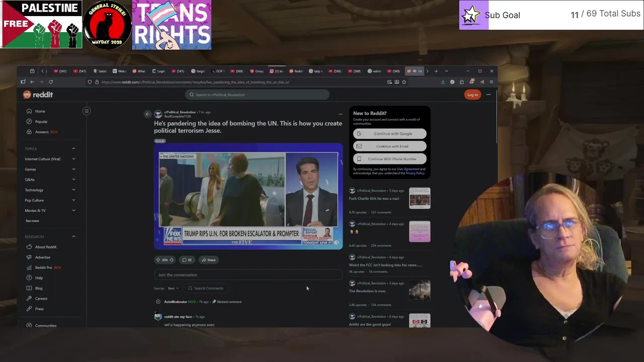Click Continue with Google
The image size is (644, 362).
[x=390, y=134]
